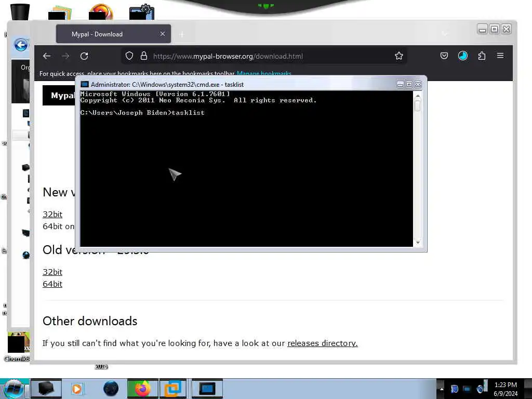This screenshot has height=399, width=532.
Task: Open a new tab with the plus button
Action: point(182,34)
